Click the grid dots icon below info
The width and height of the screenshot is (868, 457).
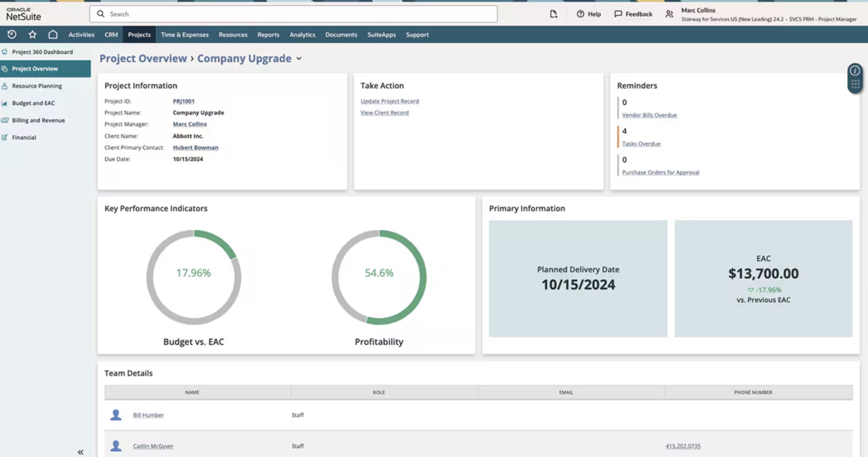point(855,85)
